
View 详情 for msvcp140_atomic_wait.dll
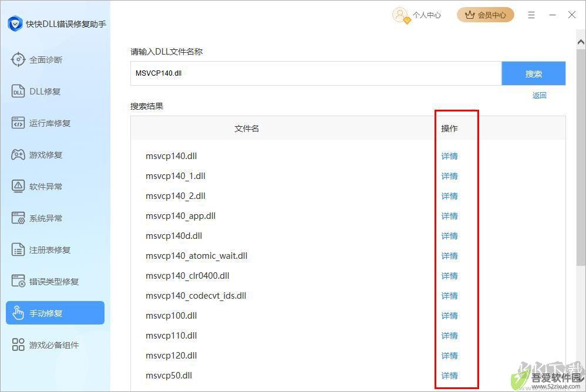pos(449,256)
